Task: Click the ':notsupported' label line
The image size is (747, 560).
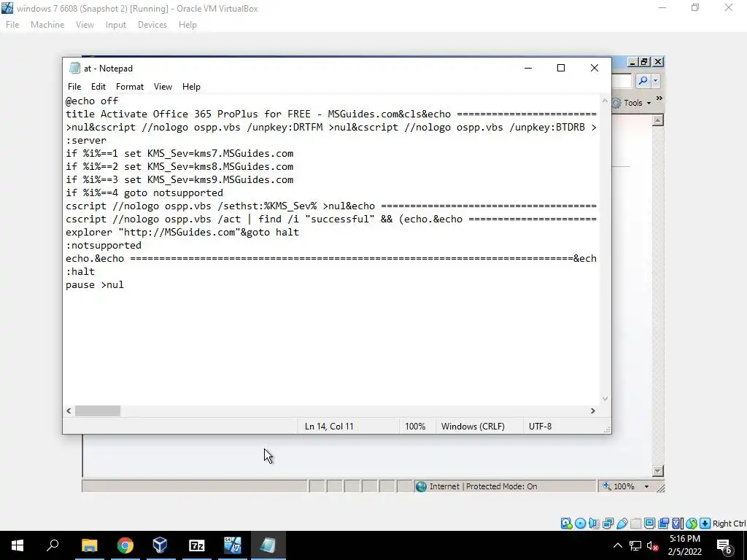Action: coord(104,245)
